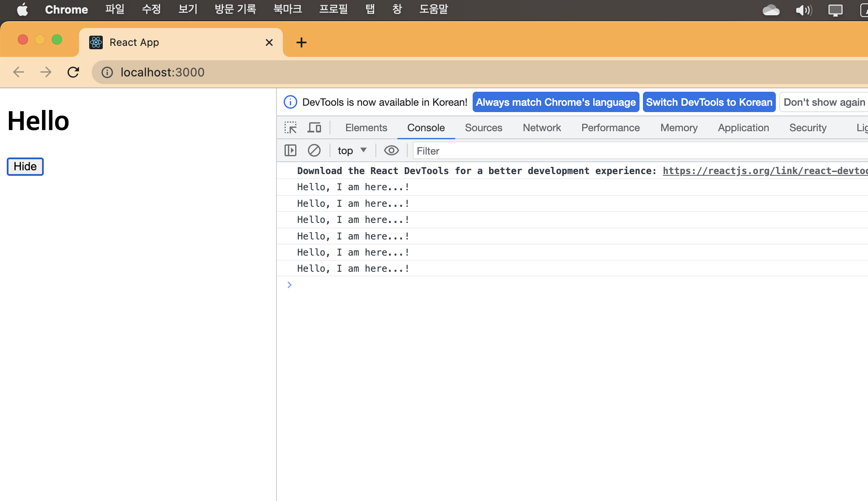Go back using the back arrow

coord(19,72)
